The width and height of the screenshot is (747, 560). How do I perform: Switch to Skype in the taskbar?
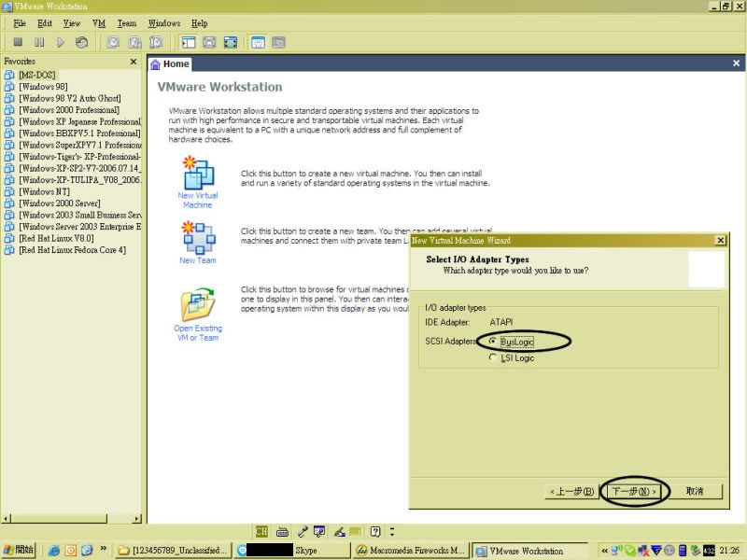pyautogui.click(x=291, y=551)
